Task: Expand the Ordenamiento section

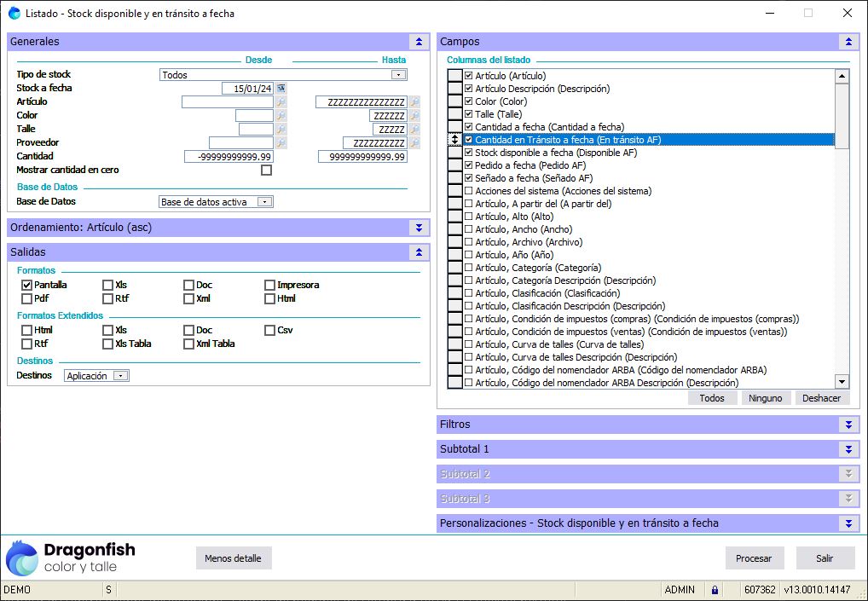Action: click(419, 228)
